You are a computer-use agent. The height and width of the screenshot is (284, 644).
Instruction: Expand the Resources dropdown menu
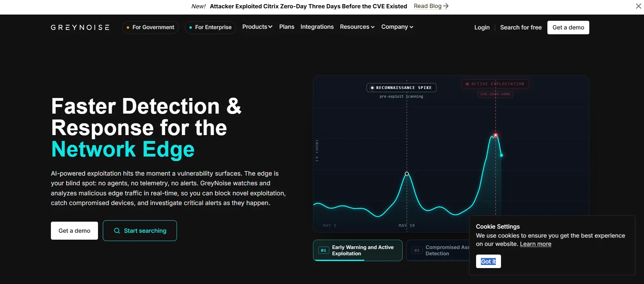tap(357, 27)
